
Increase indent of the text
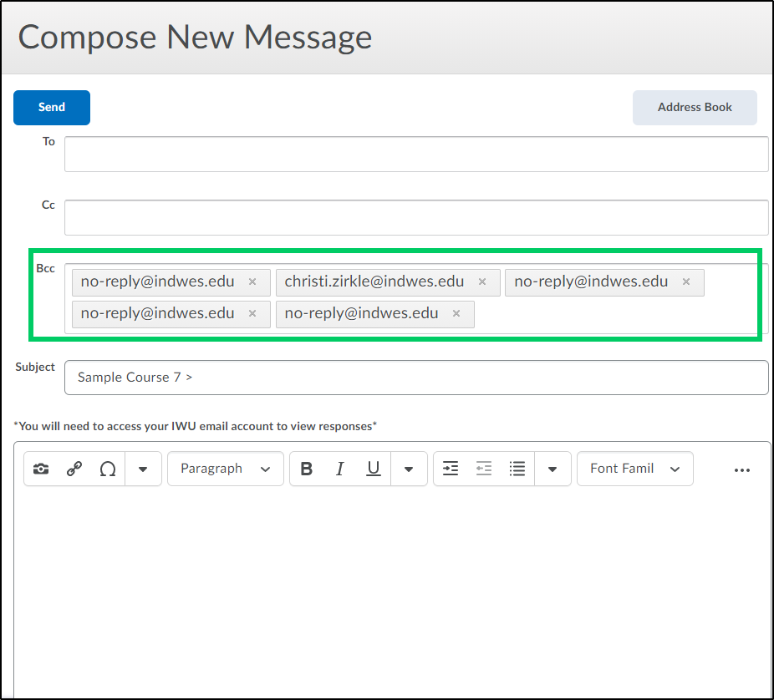(451, 469)
